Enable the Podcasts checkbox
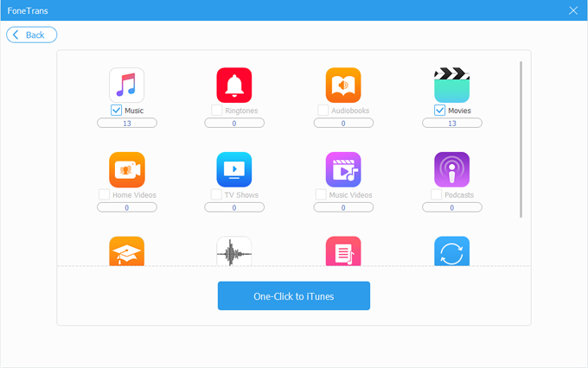This screenshot has height=368, width=588. click(x=436, y=195)
